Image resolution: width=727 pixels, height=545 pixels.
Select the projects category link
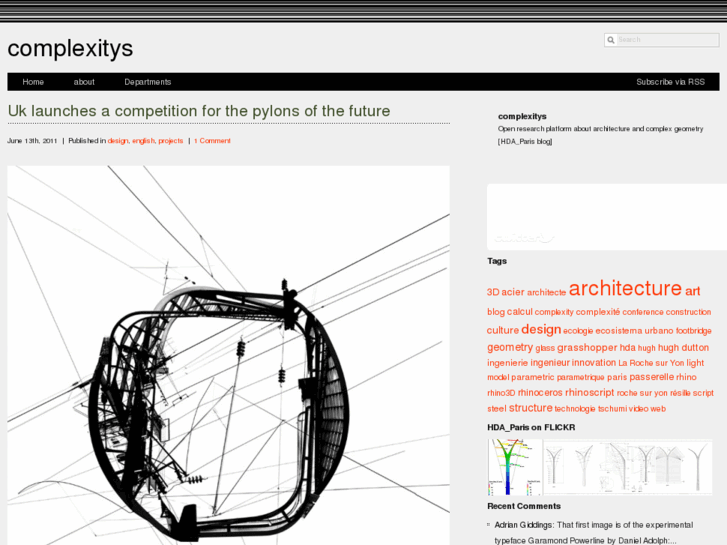pyautogui.click(x=171, y=141)
